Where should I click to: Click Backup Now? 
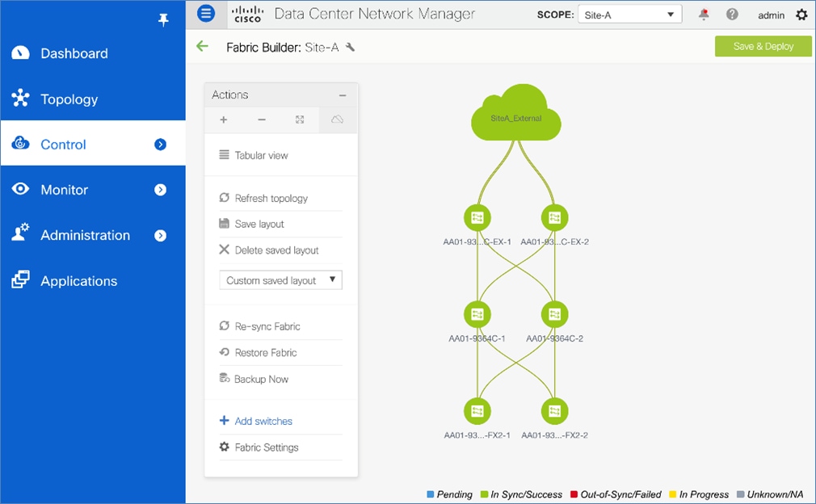pos(254,379)
